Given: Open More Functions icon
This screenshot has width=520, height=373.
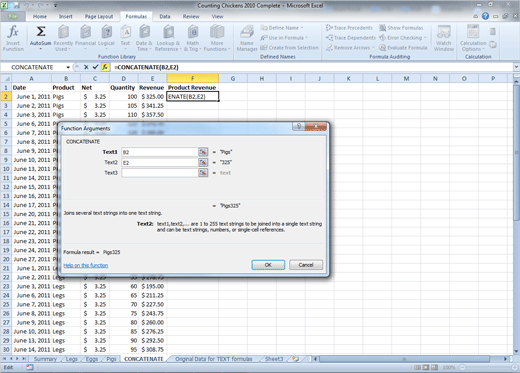Looking at the screenshot, I should (x=217, y=33).
